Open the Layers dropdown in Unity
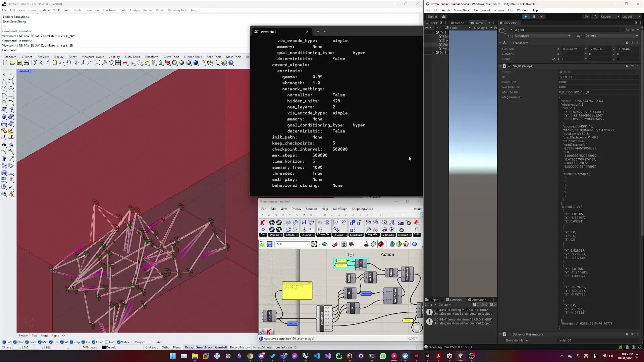644x362 pixels. click(x=610, y=16)
